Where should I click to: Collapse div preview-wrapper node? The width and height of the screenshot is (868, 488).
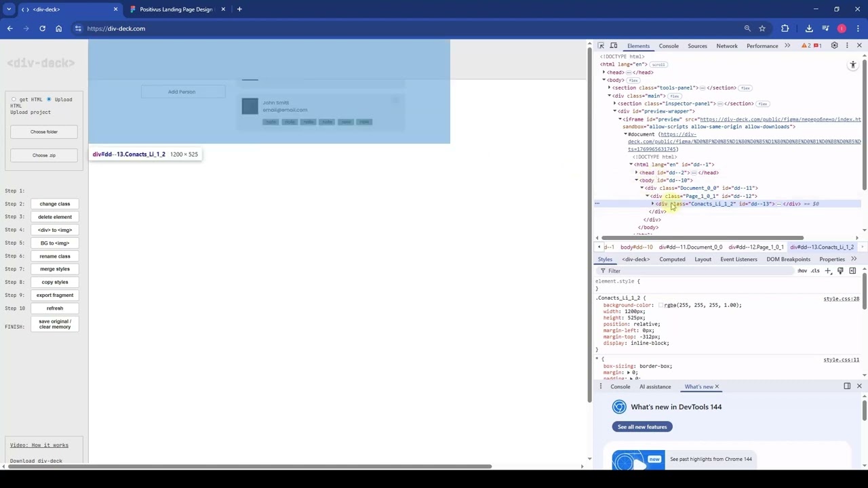point(614,111)
